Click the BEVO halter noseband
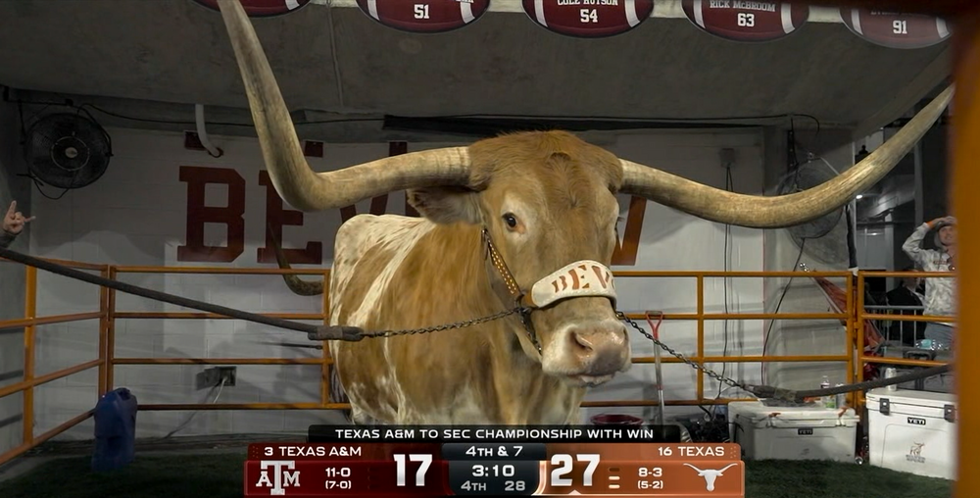 (572, 283)
